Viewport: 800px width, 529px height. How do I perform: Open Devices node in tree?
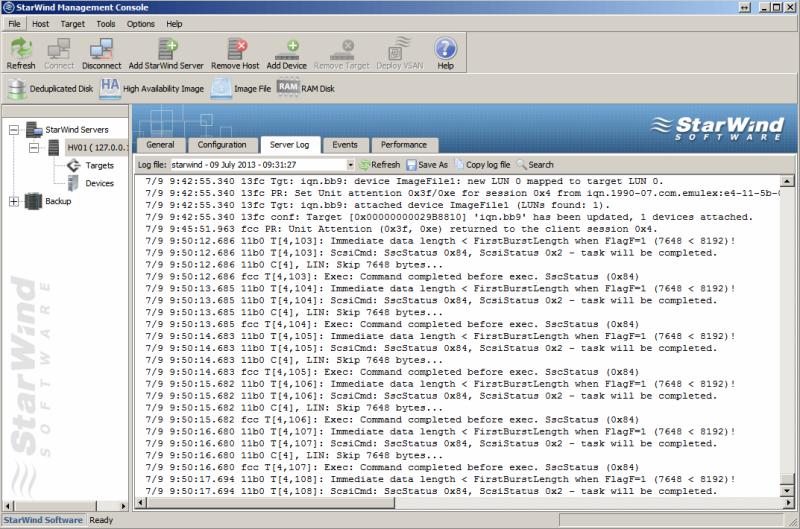(99, 183)
